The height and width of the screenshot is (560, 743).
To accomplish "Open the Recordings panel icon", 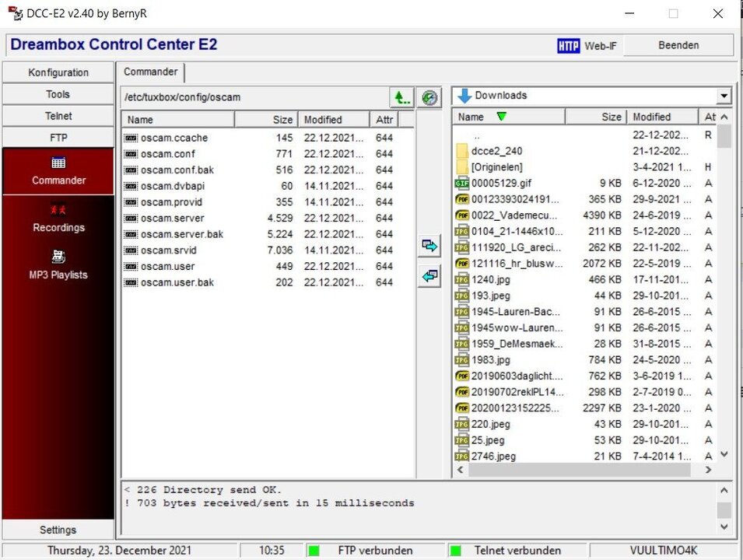I will click(58, 210).
